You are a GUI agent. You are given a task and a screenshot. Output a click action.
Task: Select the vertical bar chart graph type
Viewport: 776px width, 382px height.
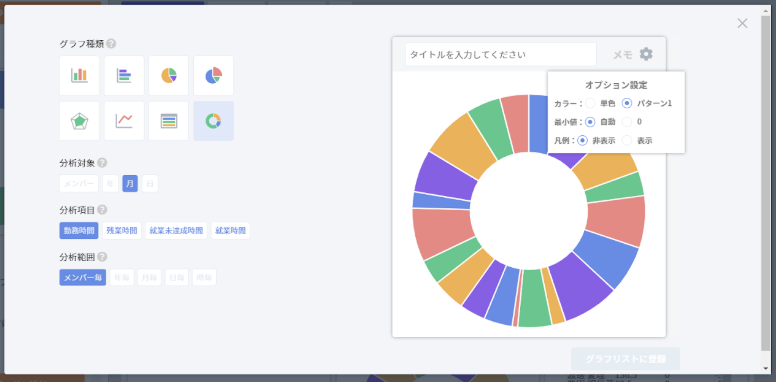click(x=79, y=75)
